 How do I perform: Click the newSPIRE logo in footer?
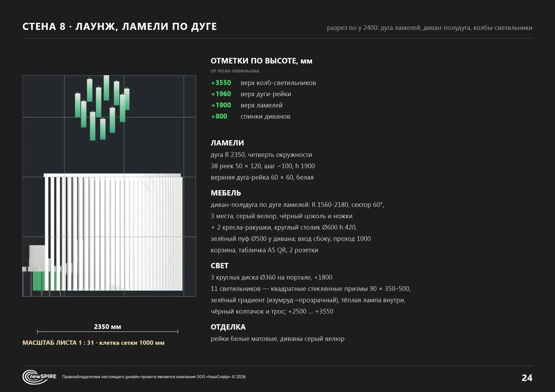coord(39,377)
